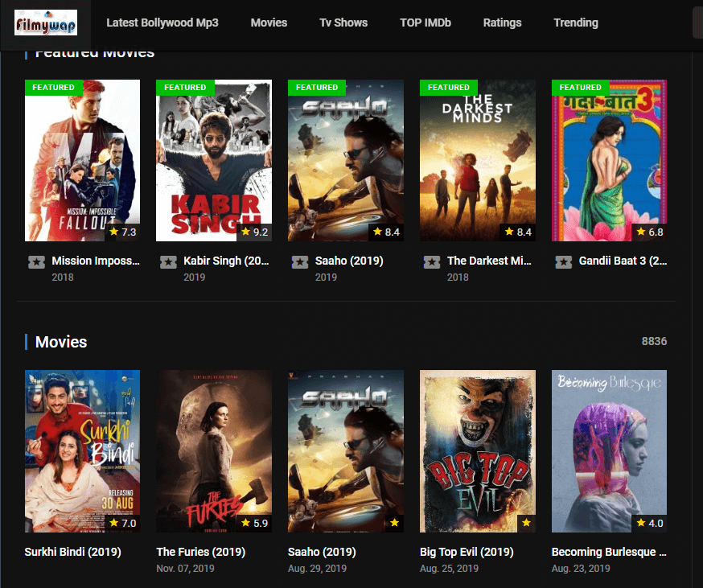Click the 6.8 star rating on Gandii Baat
The image size is (703, 588).
(x=650, y=232)
